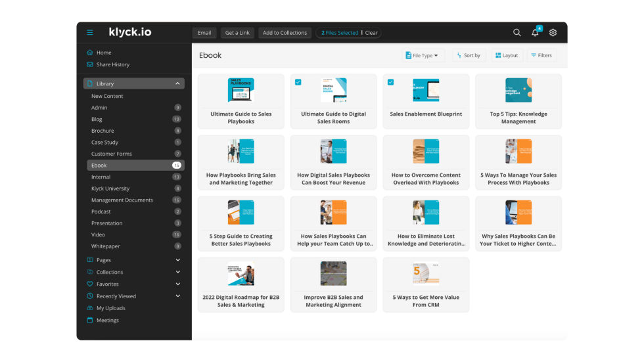This screenshot has height=362, width=644.
Task: Uncheck Ultimate Guide to Digital Sales Rooms
Action: pos(298,82)
